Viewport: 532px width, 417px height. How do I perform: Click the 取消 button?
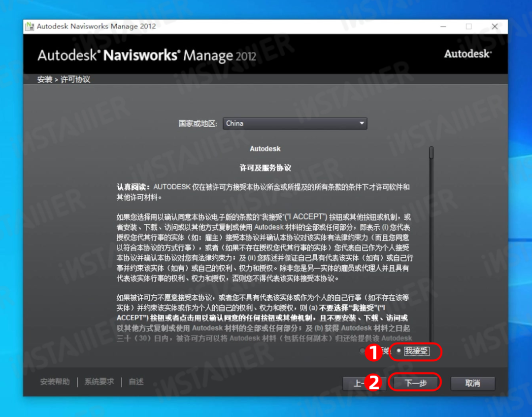pyautogui.click(x=472, y=383)
